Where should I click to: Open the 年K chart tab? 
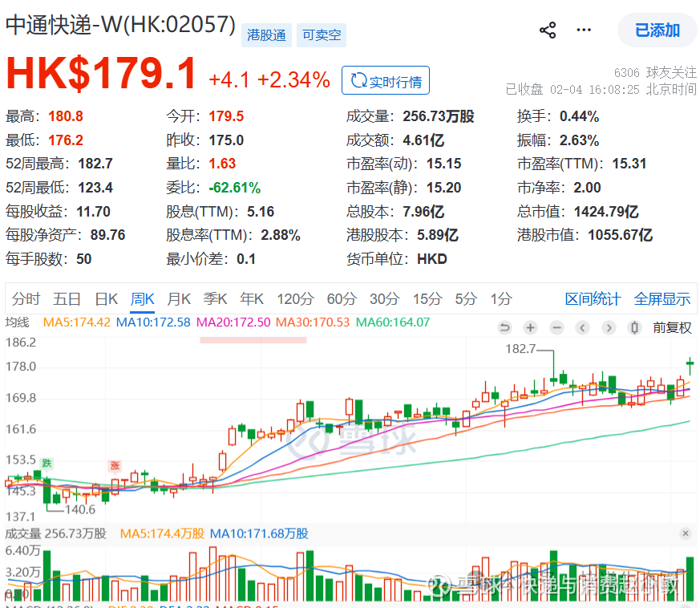pos(251,298)
